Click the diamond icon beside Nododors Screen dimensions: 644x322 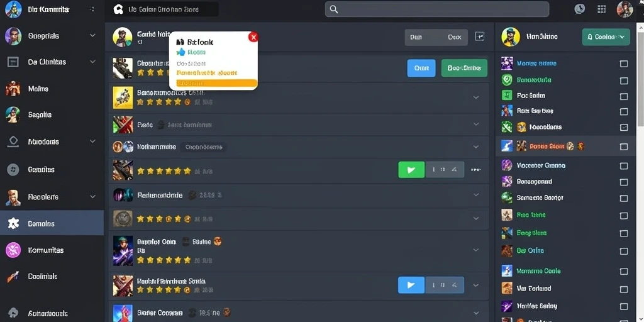tap(13, 142)
